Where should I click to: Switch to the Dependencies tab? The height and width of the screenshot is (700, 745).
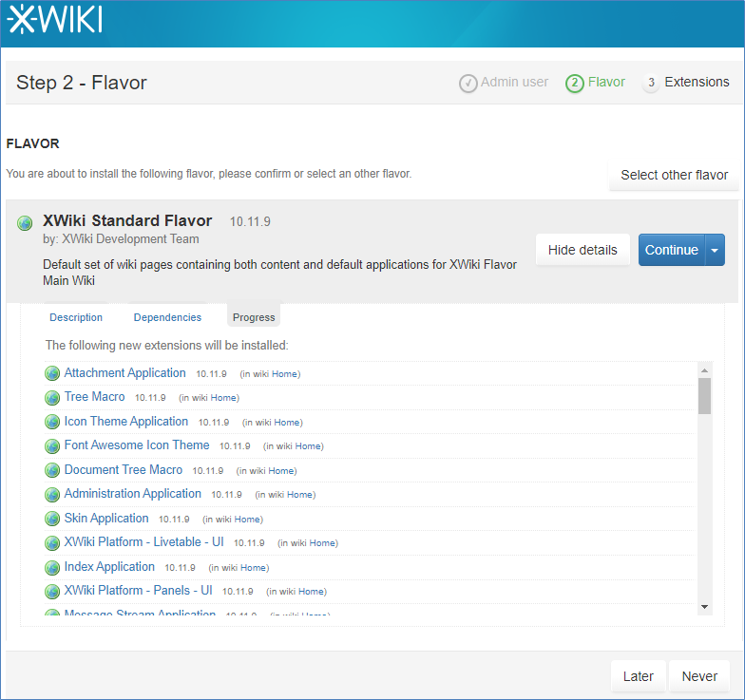tap(167, 317)
